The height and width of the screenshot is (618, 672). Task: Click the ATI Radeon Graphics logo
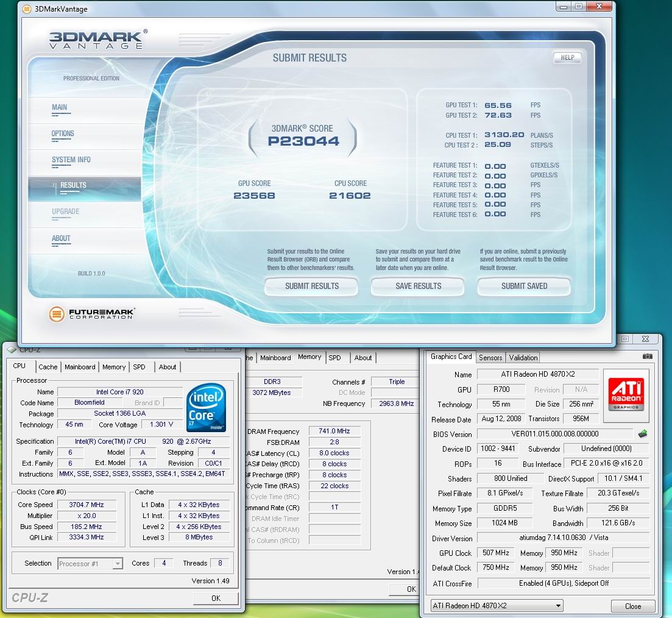pos(626,395)
